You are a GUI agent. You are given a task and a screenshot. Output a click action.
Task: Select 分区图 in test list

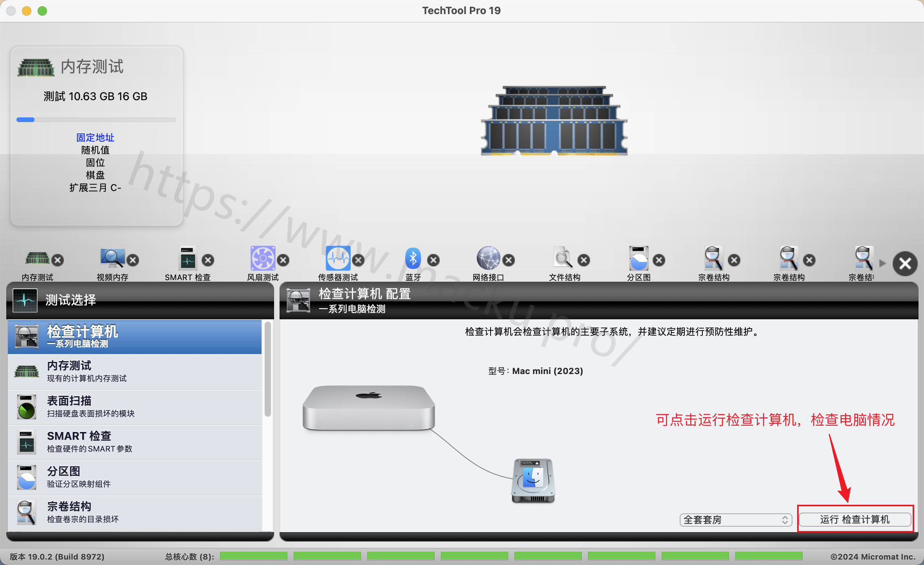pyautogui.click(x=135, y=477)
